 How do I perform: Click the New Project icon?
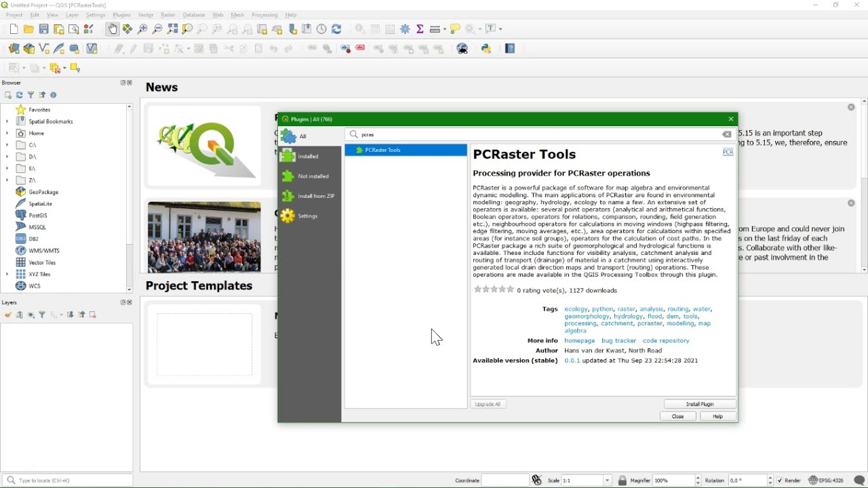(14, 29)
